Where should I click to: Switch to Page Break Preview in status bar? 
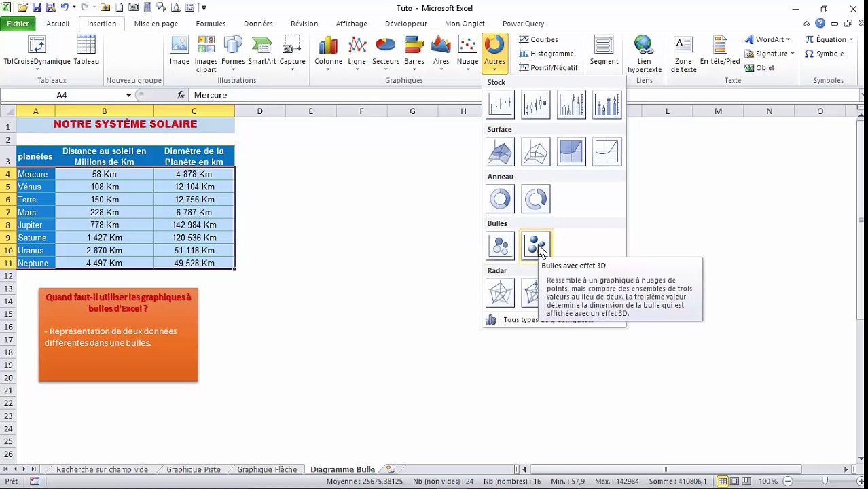[x=747, y=481]
